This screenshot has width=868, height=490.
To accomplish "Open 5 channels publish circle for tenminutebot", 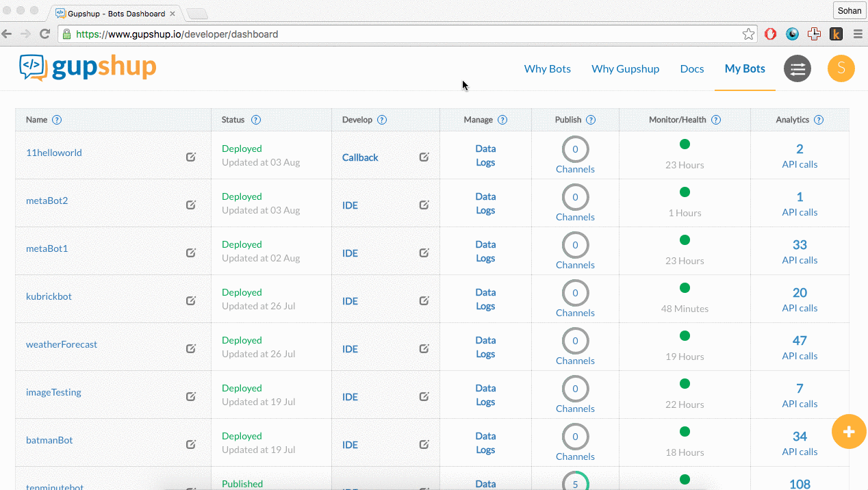I will click(575, 481).
